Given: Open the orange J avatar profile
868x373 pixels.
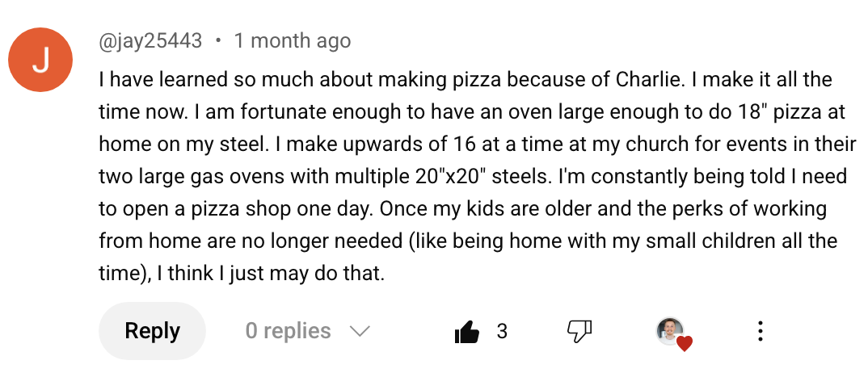Looking at the screenshot, I should pos(40,59).
